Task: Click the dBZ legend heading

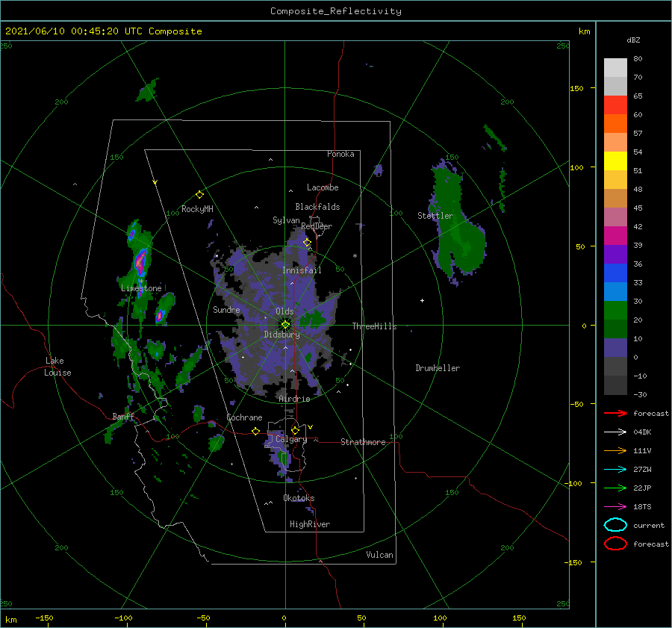Action: 633,40
